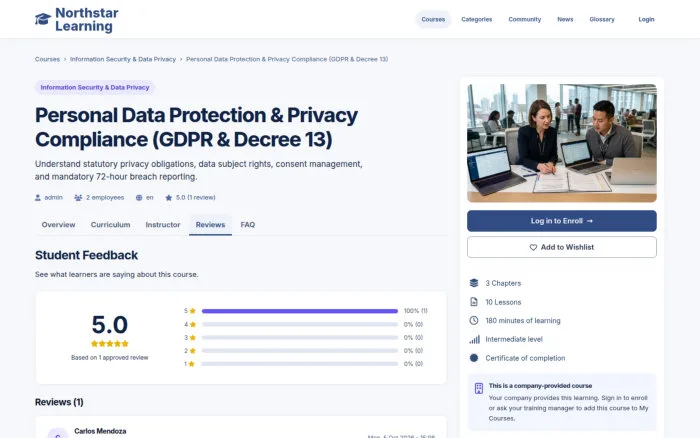The height and width of the screenshot is (438, 700).
Task: Click the '10 Lessons' text
Action: (x=503, y=302)
